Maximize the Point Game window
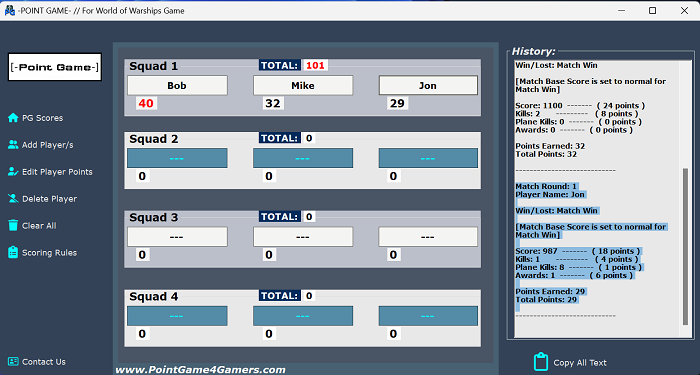700x375 pixels. click(x=653, y=10)
